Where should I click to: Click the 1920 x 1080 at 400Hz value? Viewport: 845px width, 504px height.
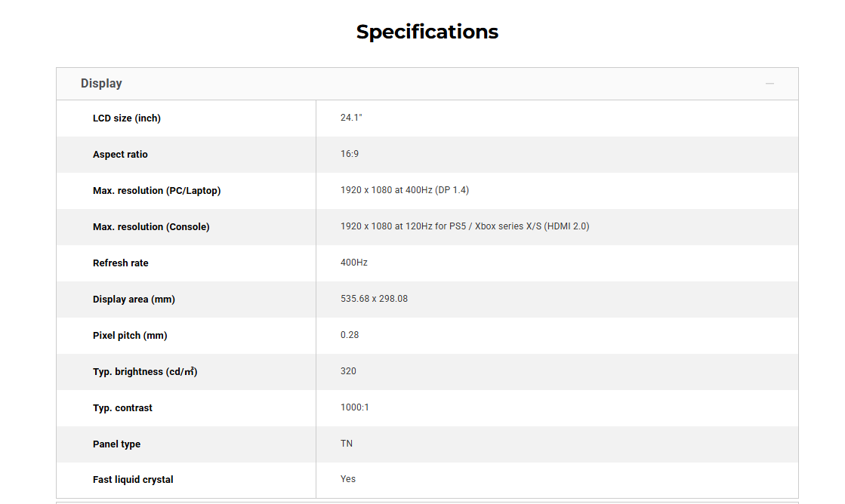[x=404, y=190]
